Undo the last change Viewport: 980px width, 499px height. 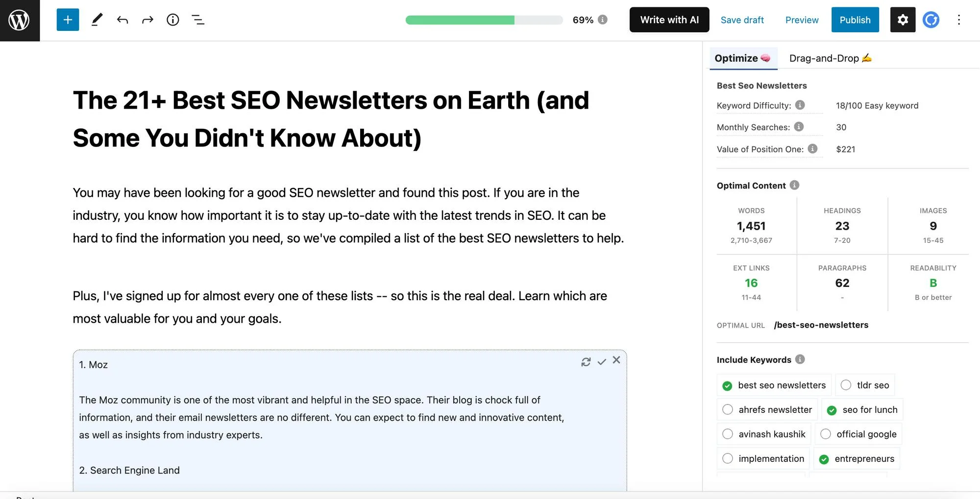point(122,20)
